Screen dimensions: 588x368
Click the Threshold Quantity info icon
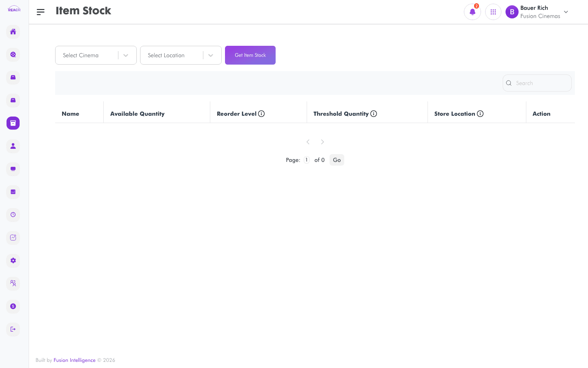click(374, 114)
